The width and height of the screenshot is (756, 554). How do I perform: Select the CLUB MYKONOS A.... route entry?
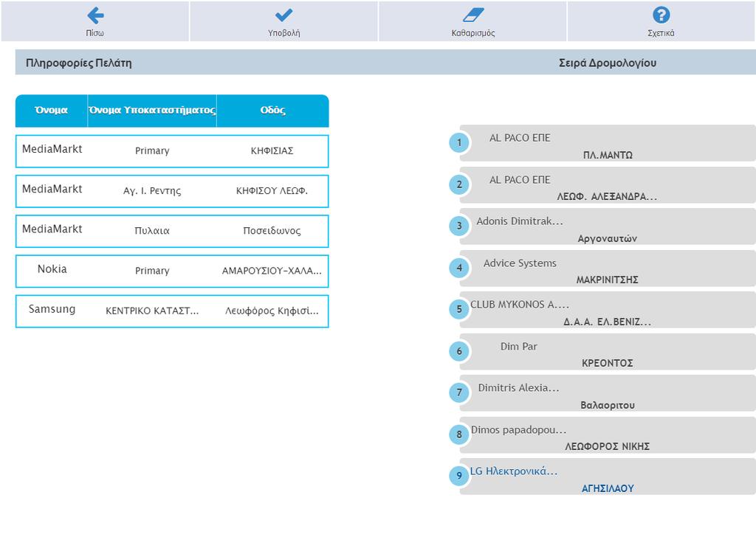coord(520,305)
